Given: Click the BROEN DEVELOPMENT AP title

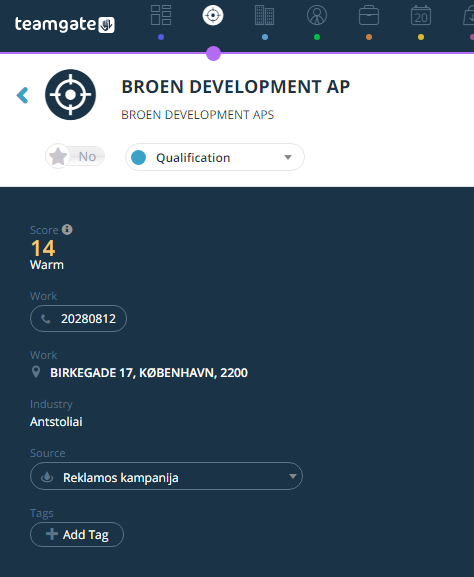Looking at the screenshot, I should pos(236,87).
